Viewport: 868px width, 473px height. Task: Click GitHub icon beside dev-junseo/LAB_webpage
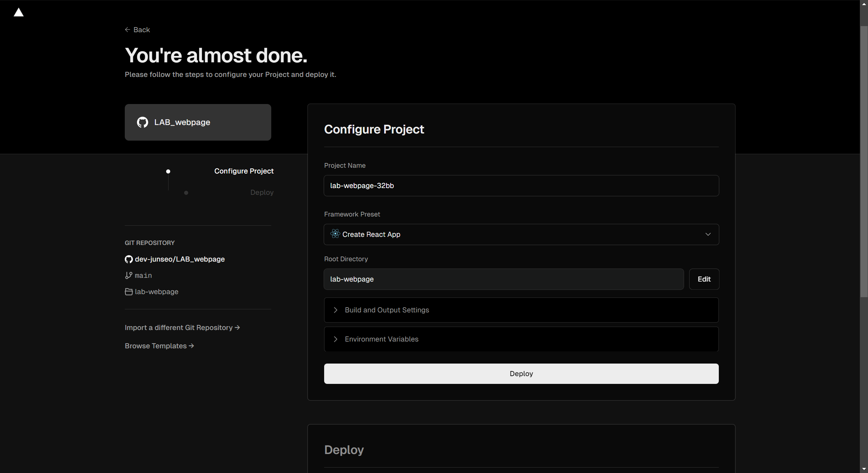[x=129, y=259]
